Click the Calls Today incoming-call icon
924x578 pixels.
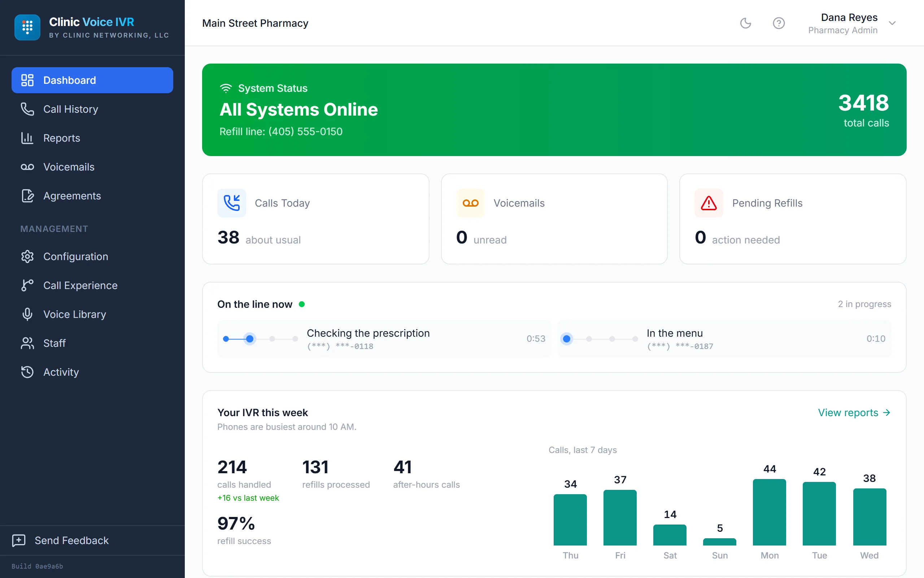click(232, 203)
